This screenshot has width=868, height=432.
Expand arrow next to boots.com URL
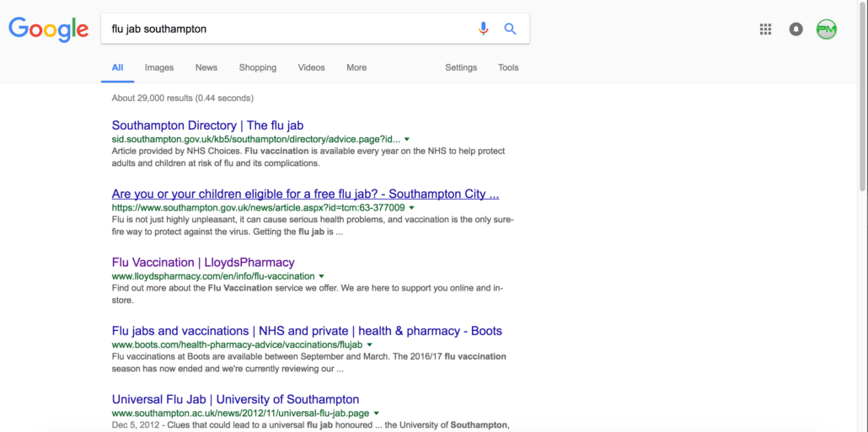pos(369,345)
